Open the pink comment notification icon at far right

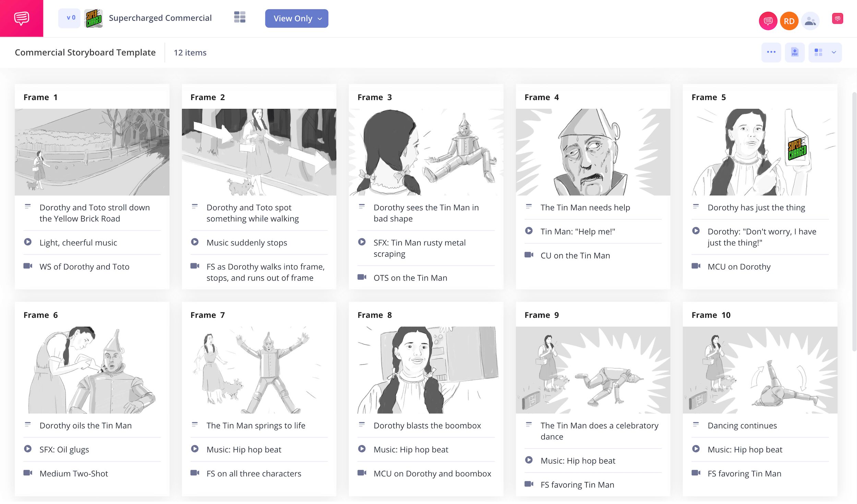[x=837, y=19]
